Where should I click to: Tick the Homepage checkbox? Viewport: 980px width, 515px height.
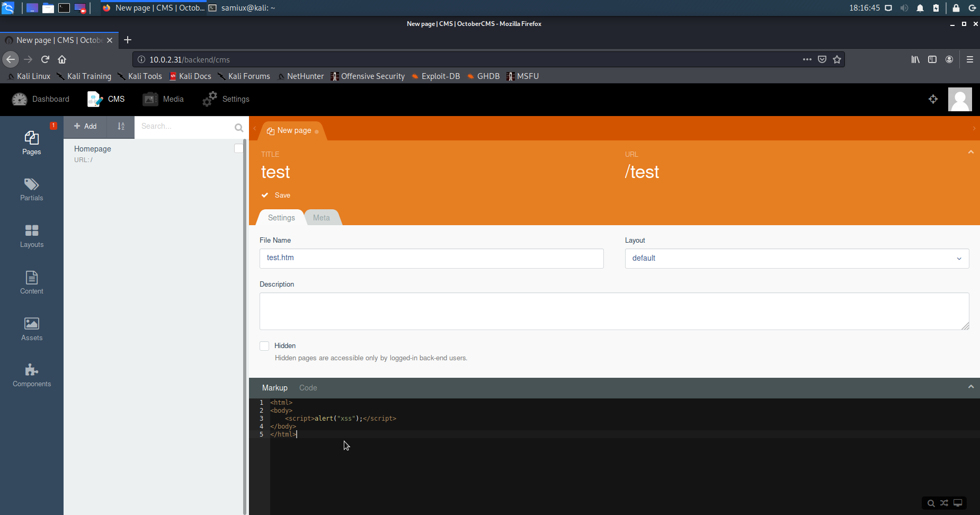pos(238,149)
